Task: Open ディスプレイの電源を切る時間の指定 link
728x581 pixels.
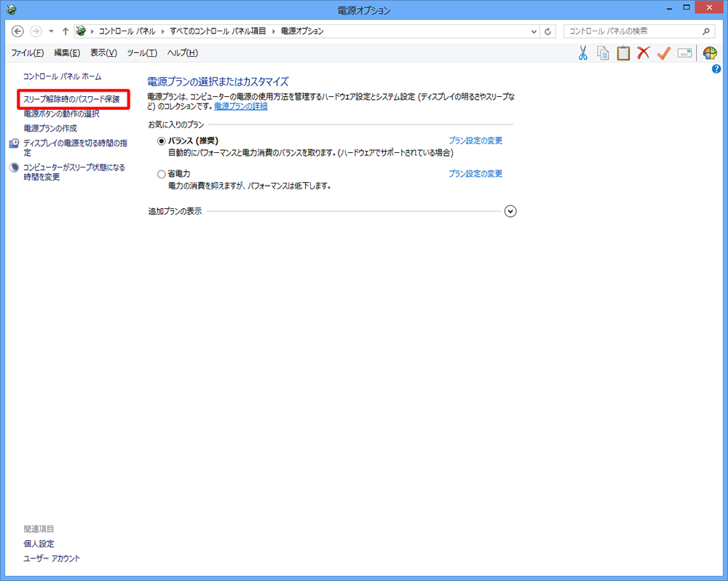Action: [75, 148]
